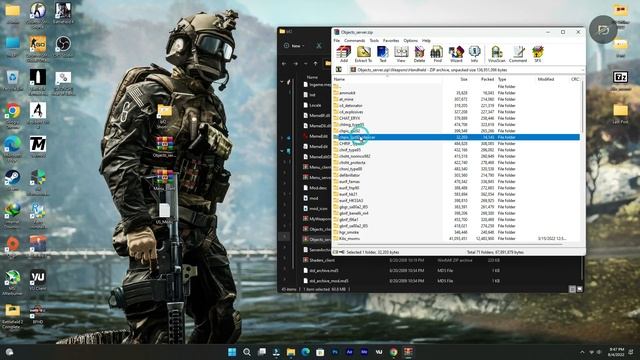Click the Up arrow in File Explorer
This screenshot has width=640, height=360.
(x=315, y=64)
